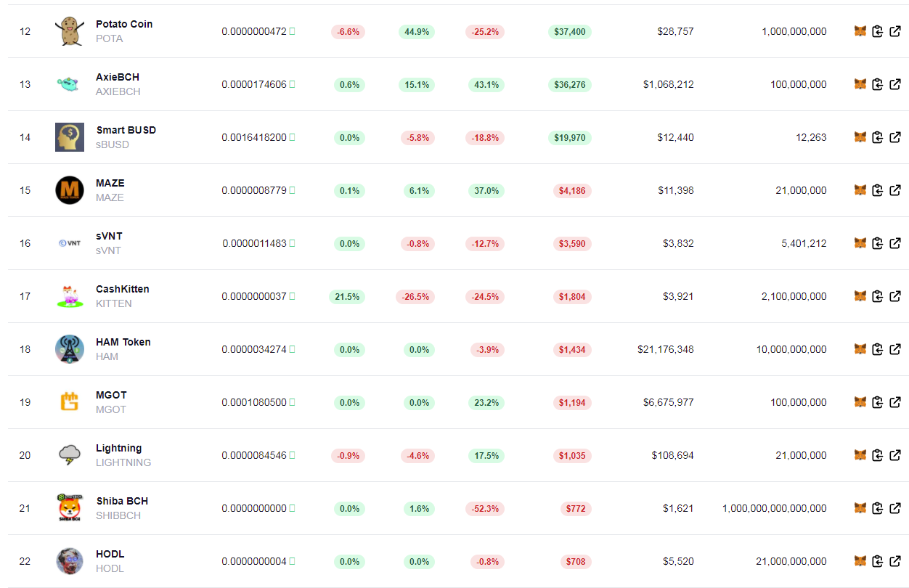This screenshot has width=909, height=588.
Task: Click the Smart BUSD $19,970 volume badge
Action: pyautogui.click(x=570, y=138)
